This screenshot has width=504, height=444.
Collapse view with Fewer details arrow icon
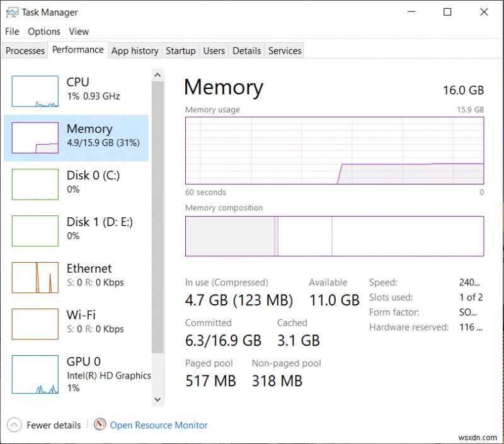[x=14, y=425]
